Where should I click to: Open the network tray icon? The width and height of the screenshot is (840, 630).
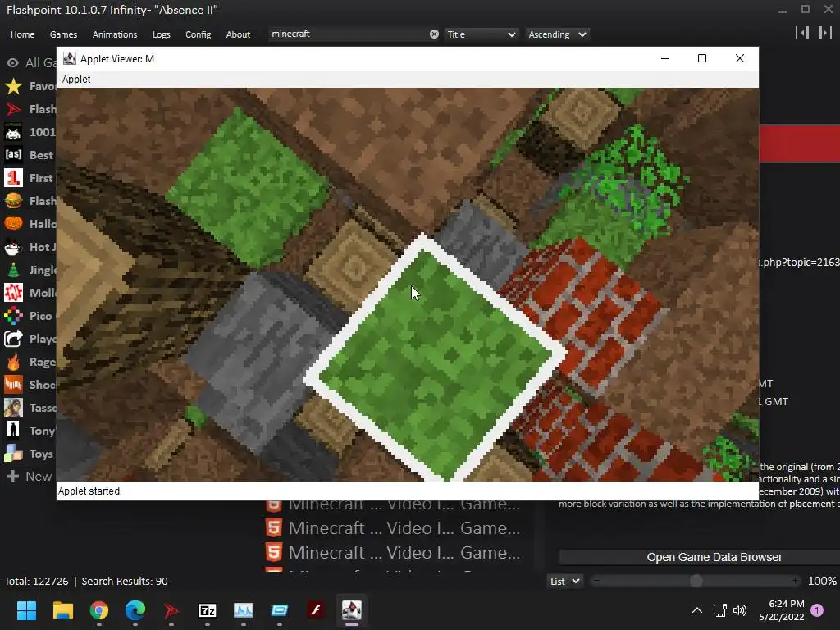(719, 610)
